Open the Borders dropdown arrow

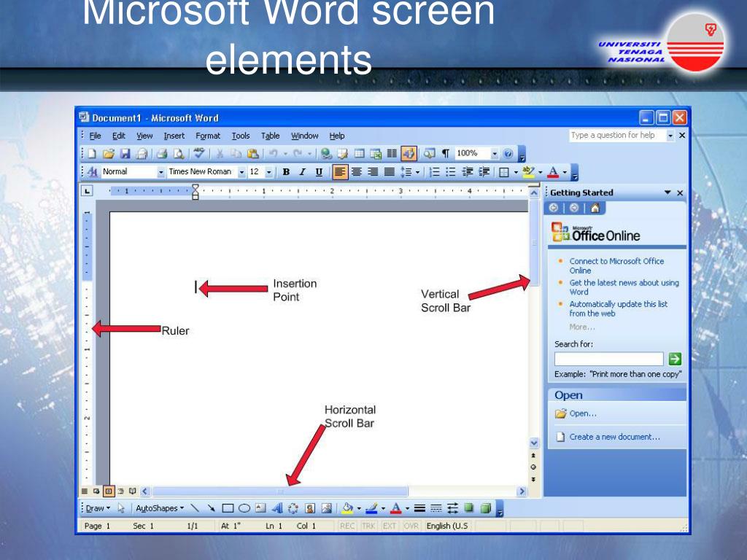coord(516,172)
